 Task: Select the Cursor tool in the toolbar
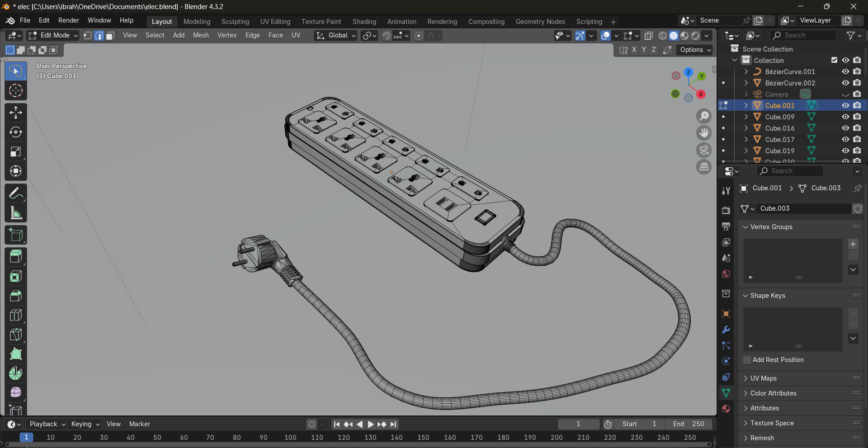[x=16, y=91]
